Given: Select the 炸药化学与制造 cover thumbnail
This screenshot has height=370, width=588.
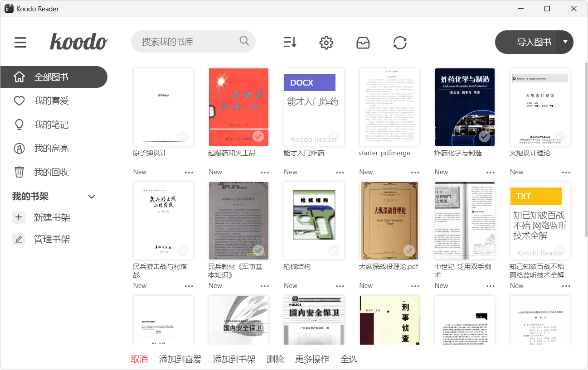Looking at the screenshot, I should 465,107.
